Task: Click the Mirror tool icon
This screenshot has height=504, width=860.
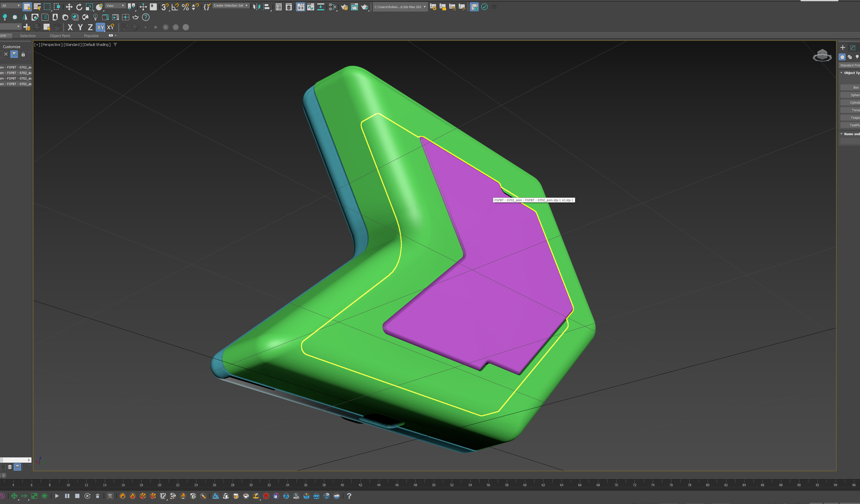Action: point(256,7)
